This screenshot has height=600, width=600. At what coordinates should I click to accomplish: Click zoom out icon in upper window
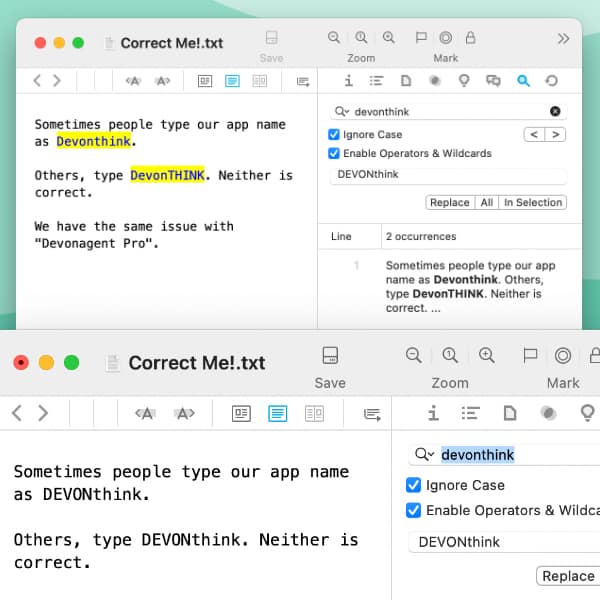click(334, 38)
